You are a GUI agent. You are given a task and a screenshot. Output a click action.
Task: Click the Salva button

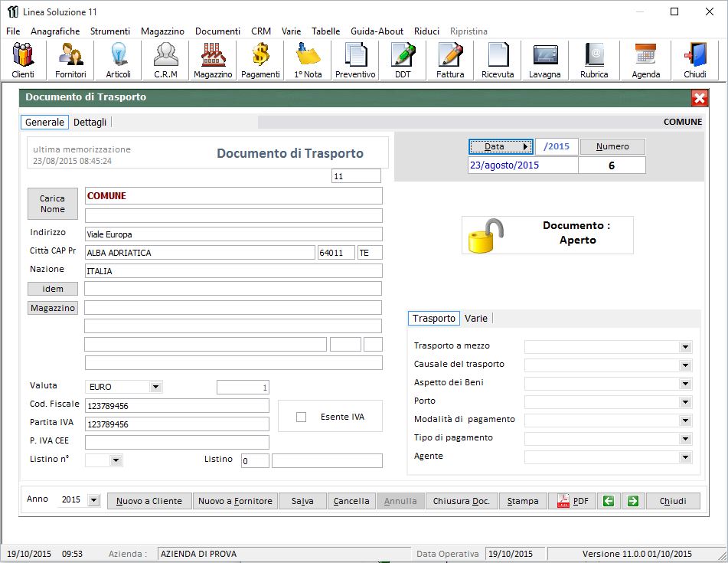click(302, 501)
